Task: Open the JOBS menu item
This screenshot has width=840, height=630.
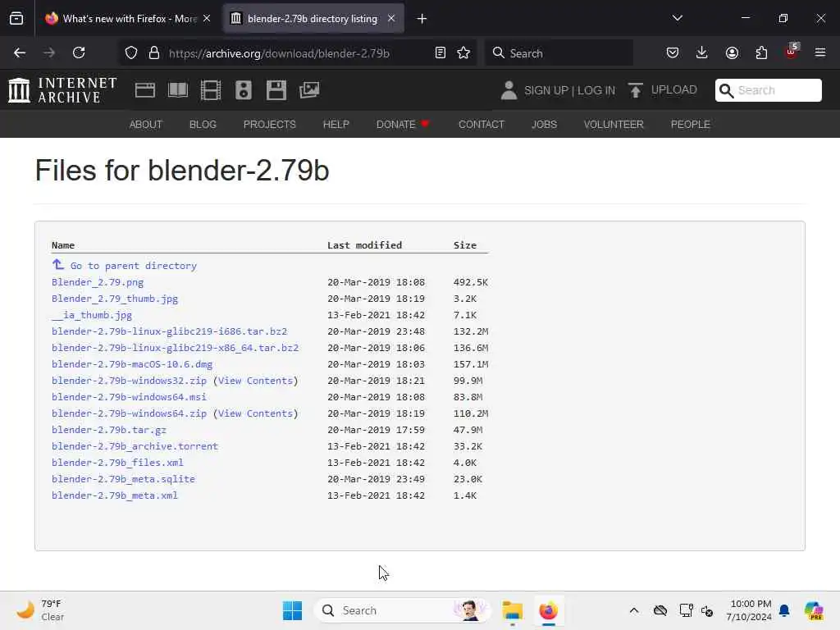Action: click(545, 125)
